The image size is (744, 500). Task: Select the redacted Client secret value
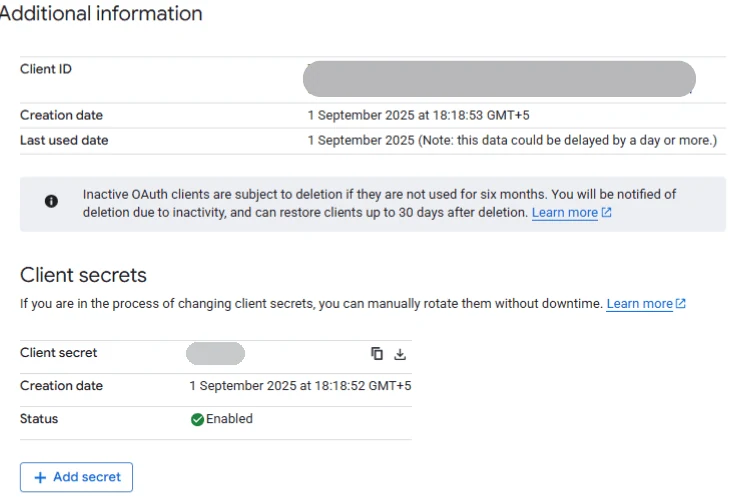[215, 353]
